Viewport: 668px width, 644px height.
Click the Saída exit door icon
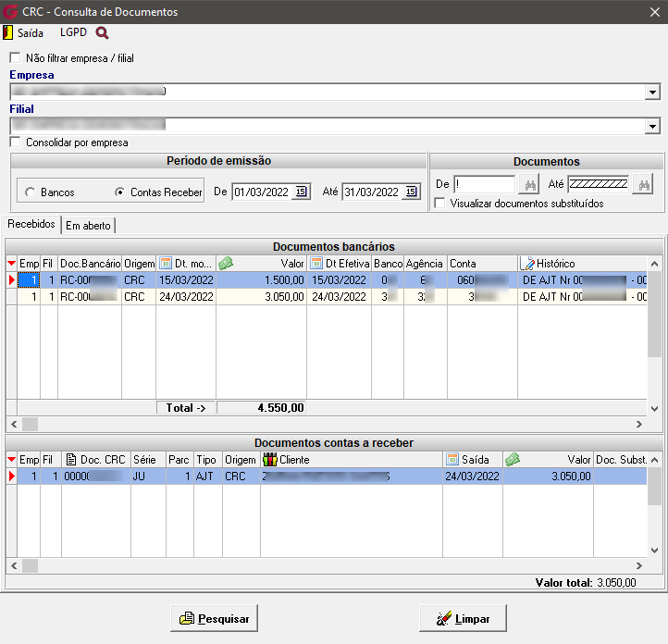pos(7,32)
